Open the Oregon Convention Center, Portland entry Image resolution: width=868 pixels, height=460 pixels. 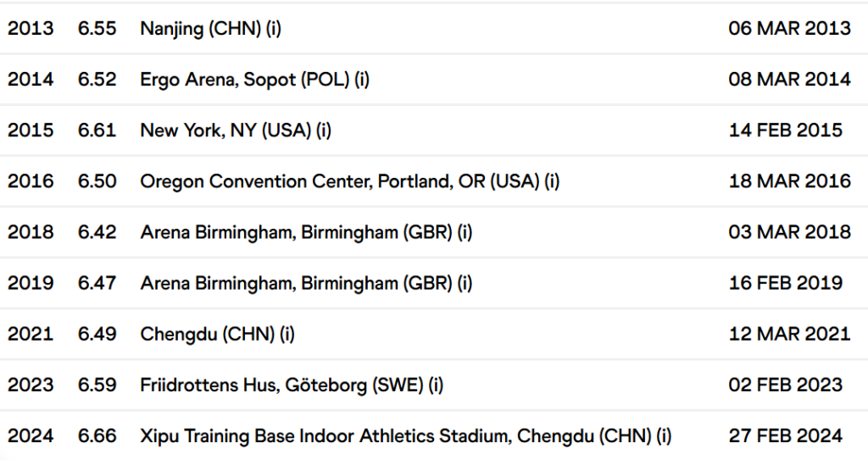pos(349,181)
